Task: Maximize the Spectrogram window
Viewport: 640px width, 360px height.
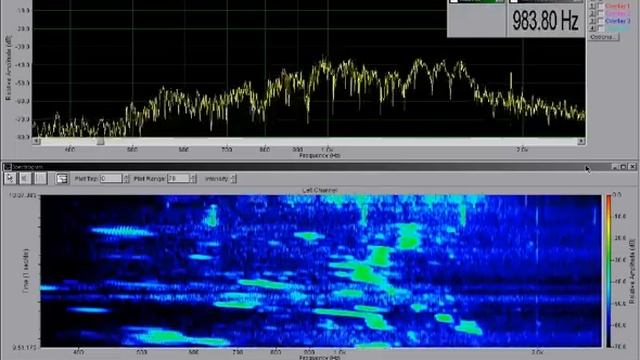Action: coord(623,167)
